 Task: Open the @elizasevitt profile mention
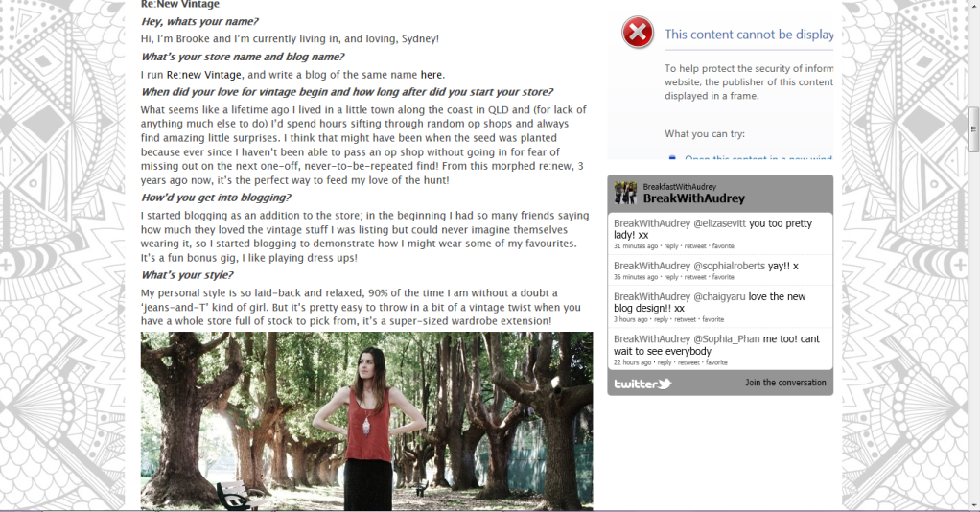pyautogui.click(x=720, y=223)
